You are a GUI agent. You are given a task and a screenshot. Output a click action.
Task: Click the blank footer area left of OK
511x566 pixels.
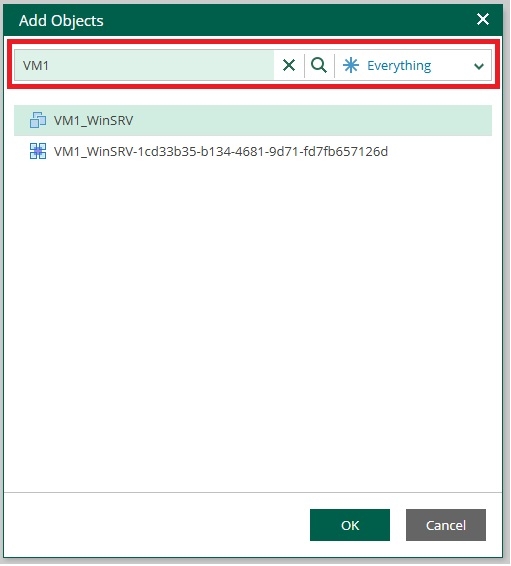coord(155,525)
